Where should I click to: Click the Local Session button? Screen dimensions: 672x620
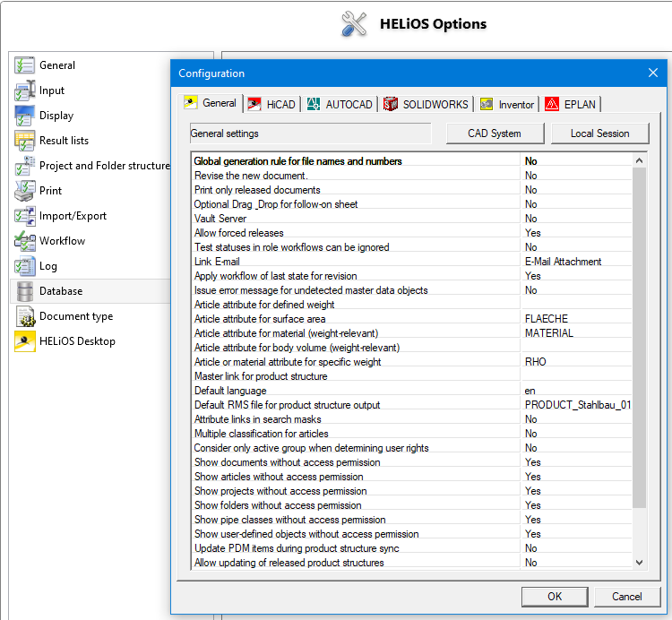click(599, 133)
